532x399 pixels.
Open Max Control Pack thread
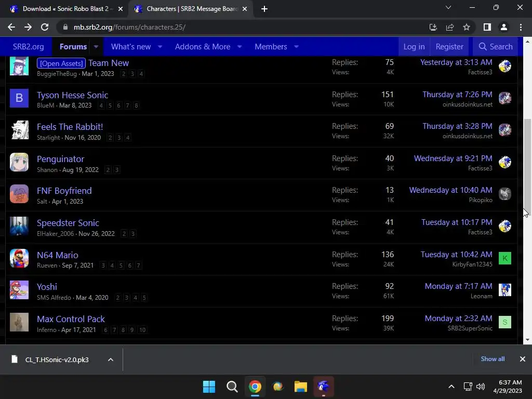coord(71,319)
